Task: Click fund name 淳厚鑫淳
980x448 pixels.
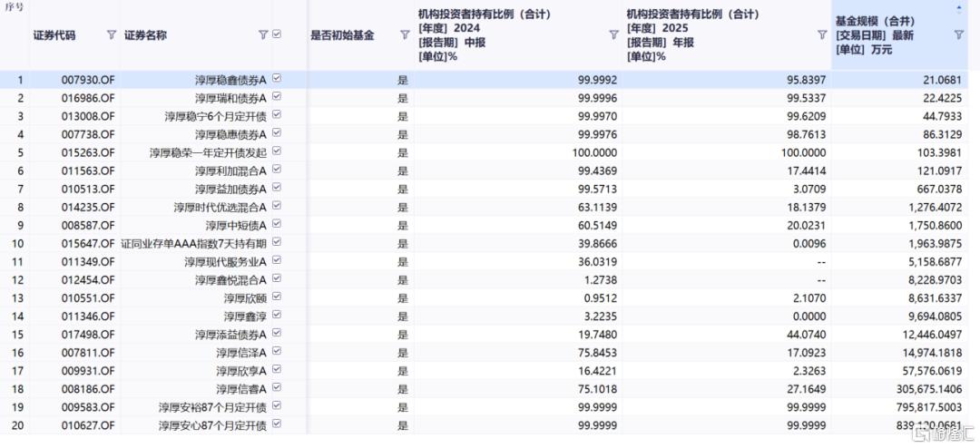Action: click(245, 317)
